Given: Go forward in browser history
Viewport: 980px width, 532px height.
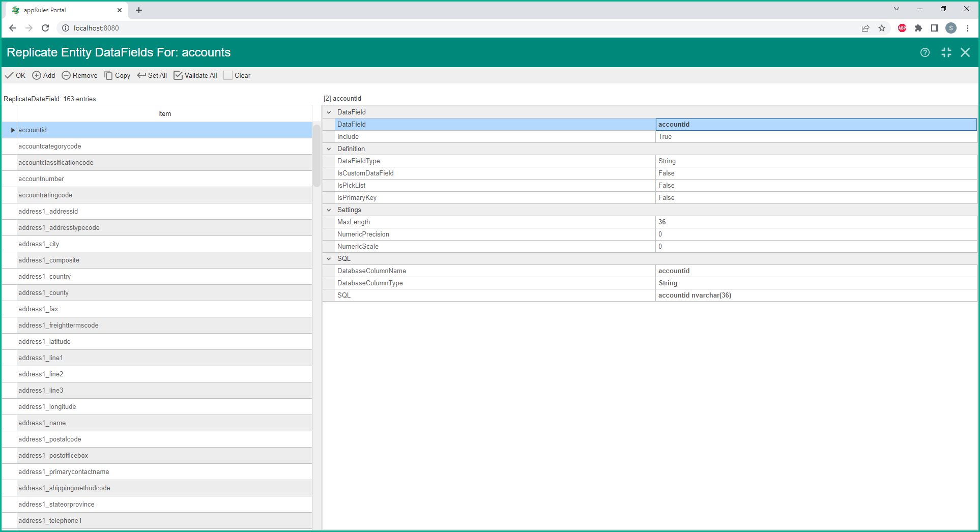Looking at the screenshot, I should [29, 28].
